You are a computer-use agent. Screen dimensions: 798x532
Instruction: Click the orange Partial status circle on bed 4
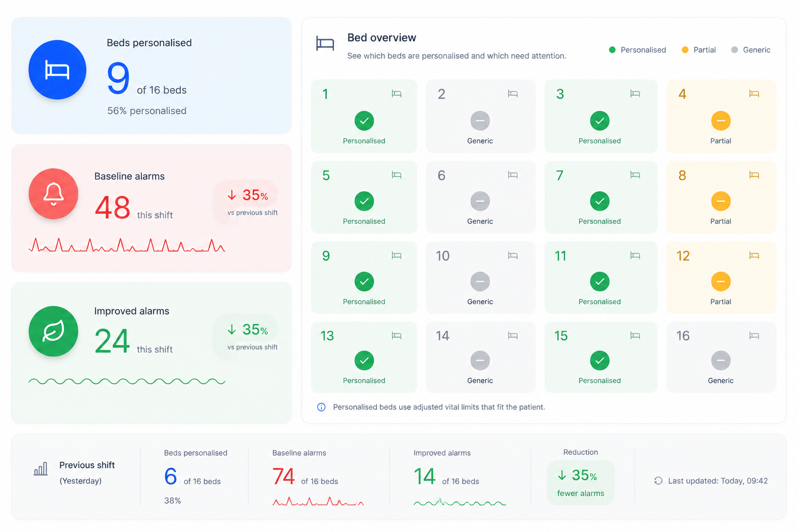pyautogui.click(x=721, y=121)
